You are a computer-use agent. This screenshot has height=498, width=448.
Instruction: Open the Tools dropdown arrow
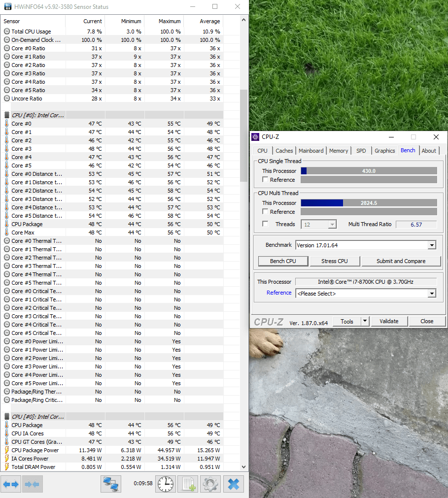click(365, 321)
